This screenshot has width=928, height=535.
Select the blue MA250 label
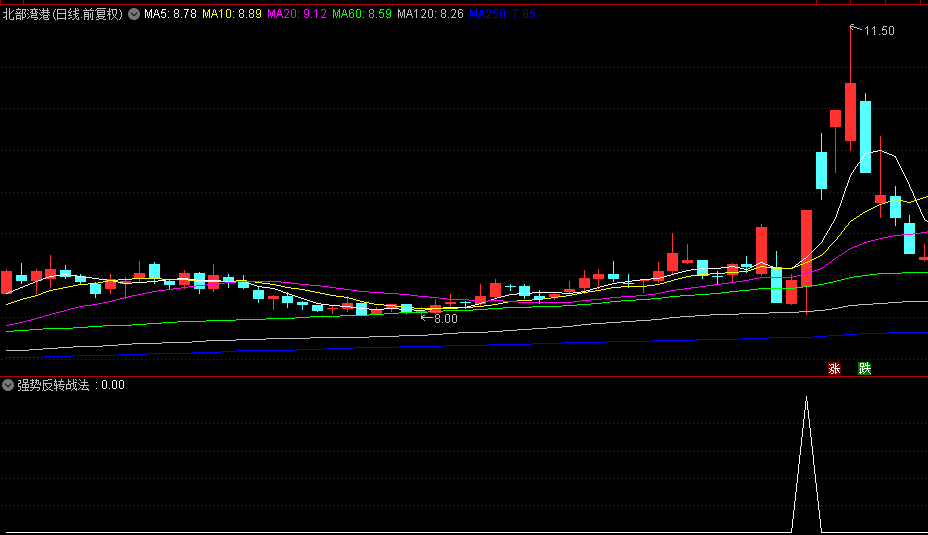502,15
